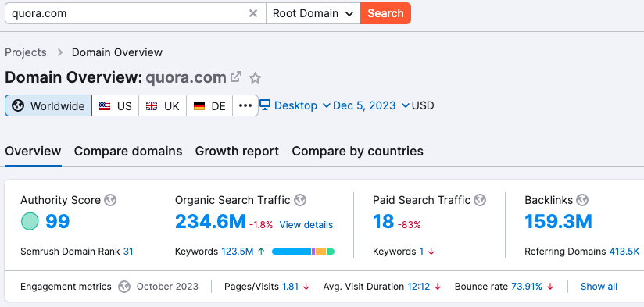Click View details for organic traffic
This screenshot has height=307, width=644.
point(306,225)
